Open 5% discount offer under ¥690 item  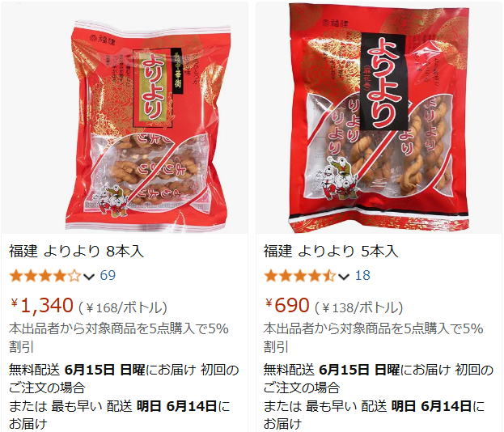click(374, 337)
